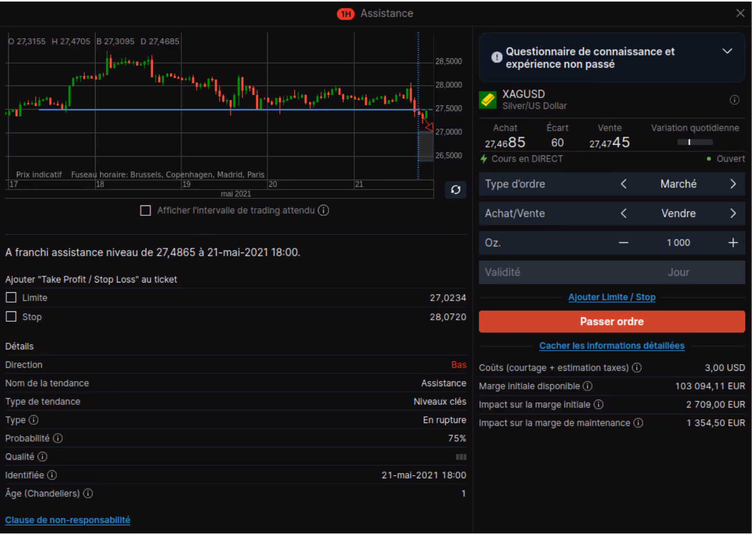
Task: Click the chart refresh icon
Action: [455, 190]
